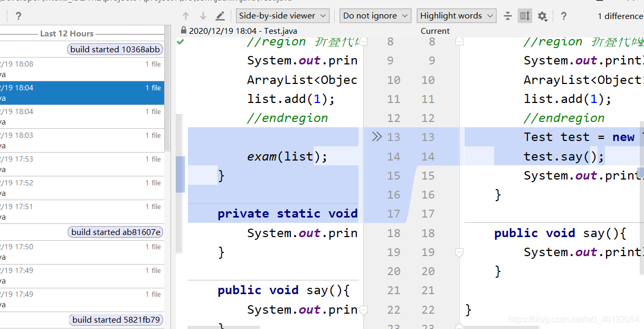
Task: Click exam(list); line in left editor
Action: click(287, 156)
